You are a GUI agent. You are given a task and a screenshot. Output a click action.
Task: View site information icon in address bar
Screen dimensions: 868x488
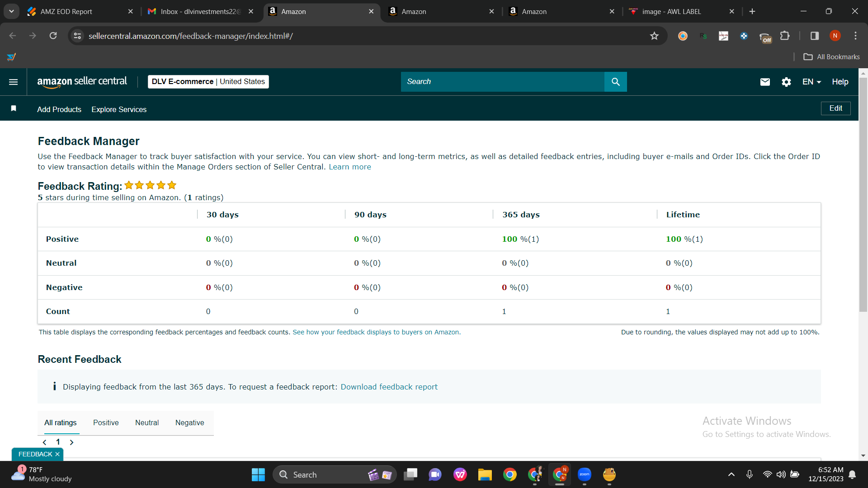78,36
